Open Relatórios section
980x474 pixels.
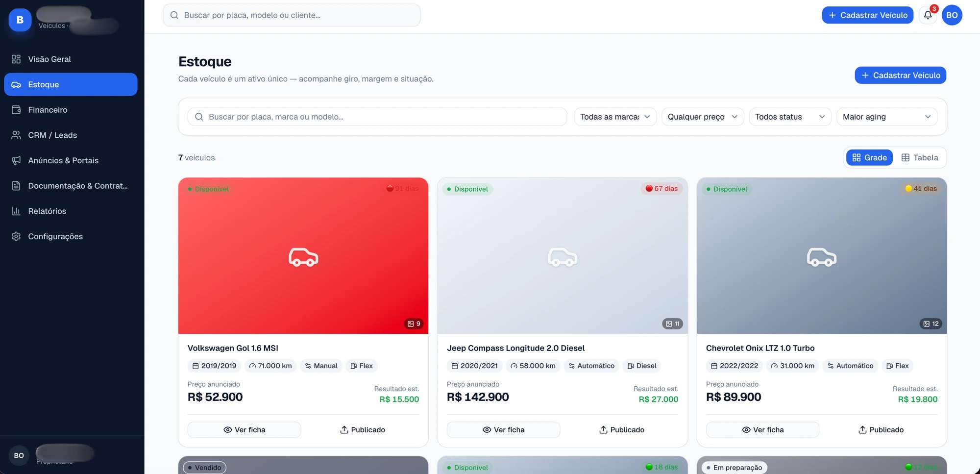pos(71,211)
